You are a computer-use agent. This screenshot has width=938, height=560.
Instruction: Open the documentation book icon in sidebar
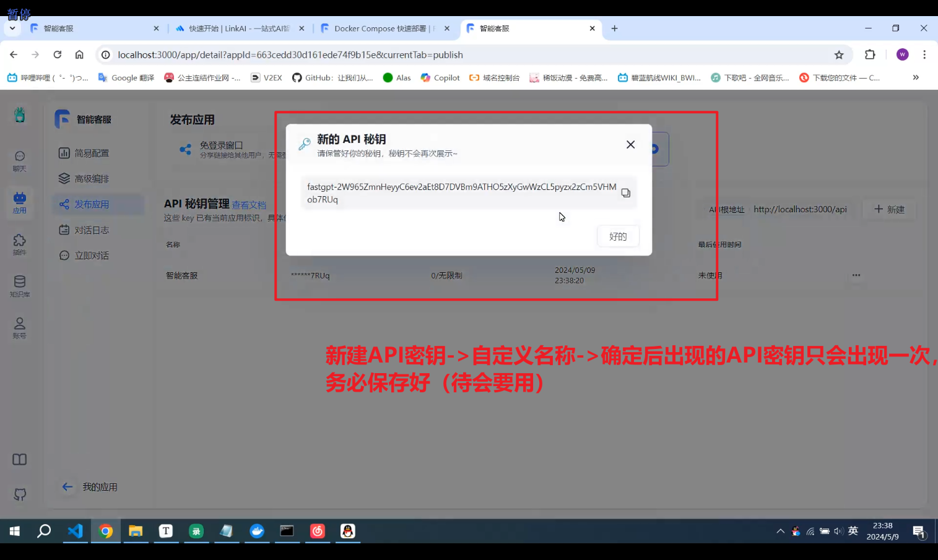pos(20,460)
